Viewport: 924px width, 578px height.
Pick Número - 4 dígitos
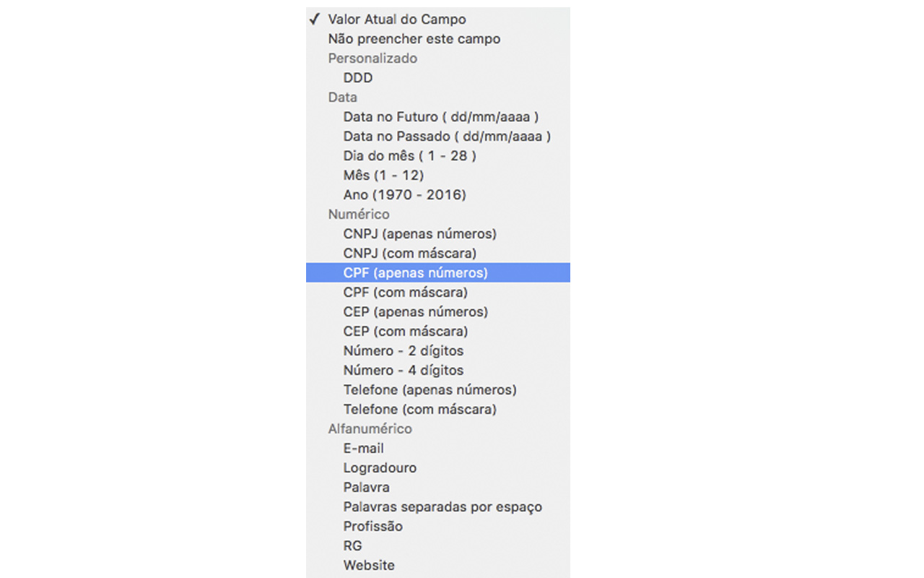403,371
